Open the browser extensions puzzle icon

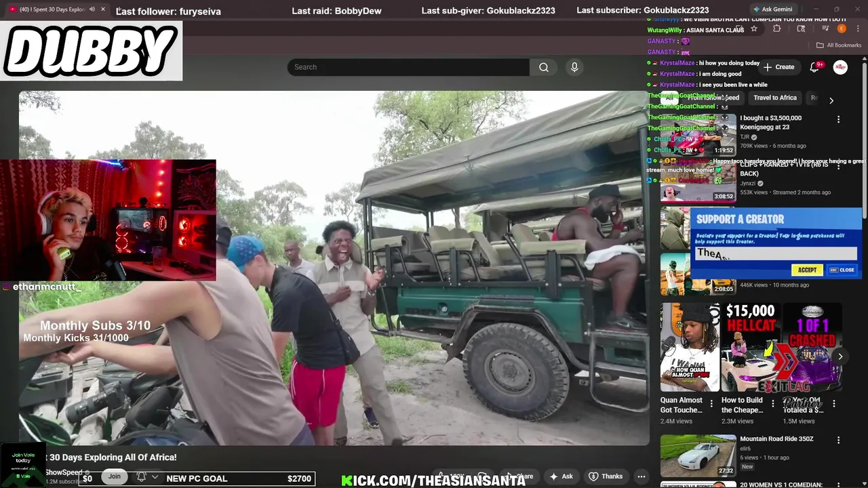777,29
